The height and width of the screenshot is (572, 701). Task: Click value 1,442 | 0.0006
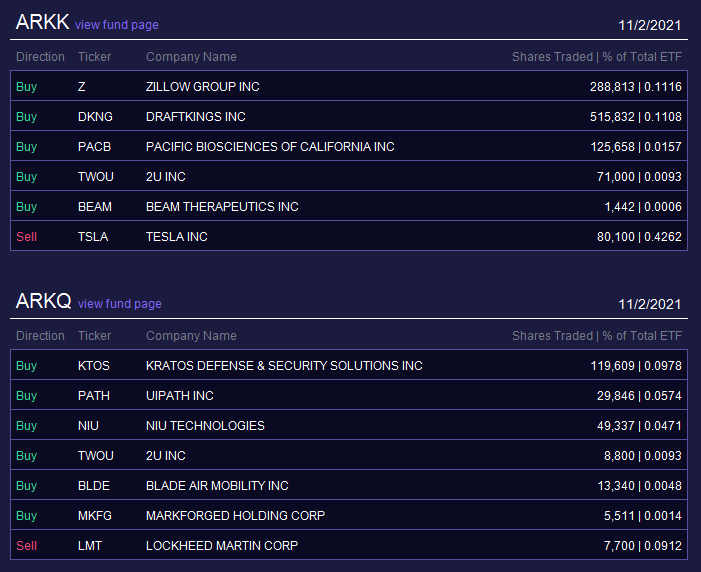[x=643, y=207]
